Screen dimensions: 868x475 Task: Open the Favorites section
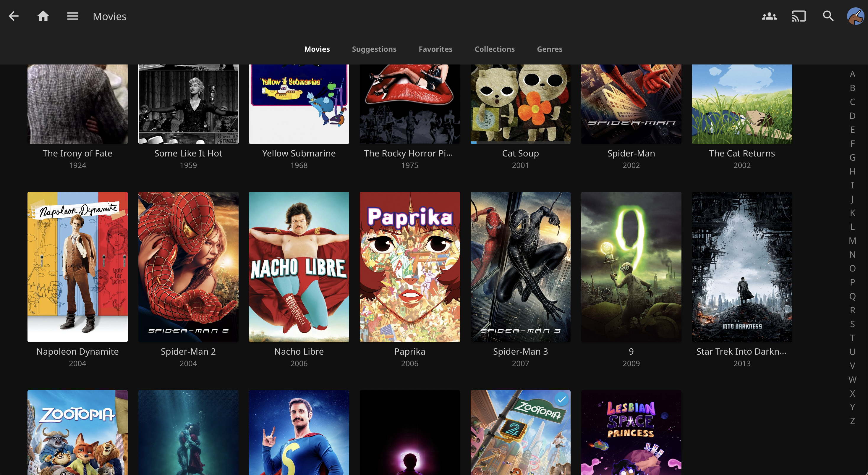click(435, 49)
